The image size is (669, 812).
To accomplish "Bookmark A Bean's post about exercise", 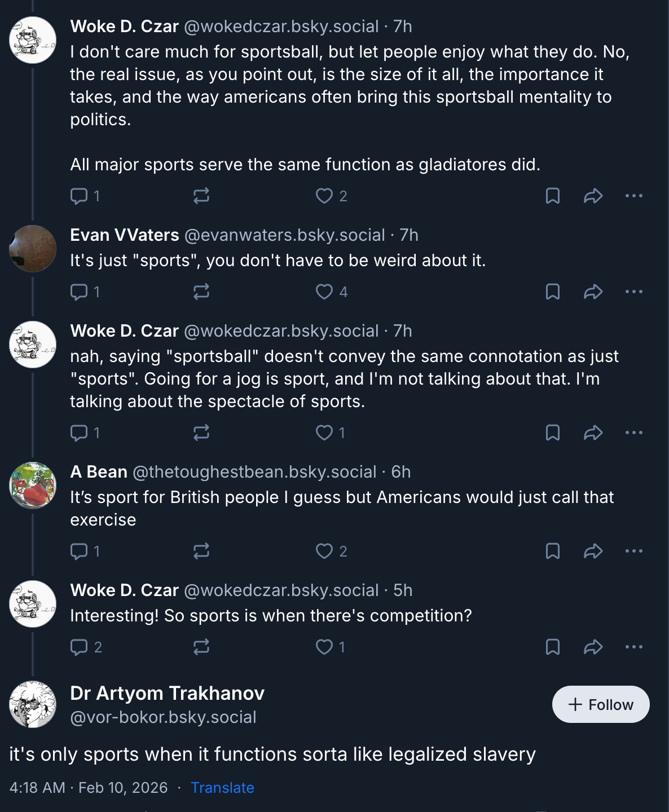I will point(553,551).
